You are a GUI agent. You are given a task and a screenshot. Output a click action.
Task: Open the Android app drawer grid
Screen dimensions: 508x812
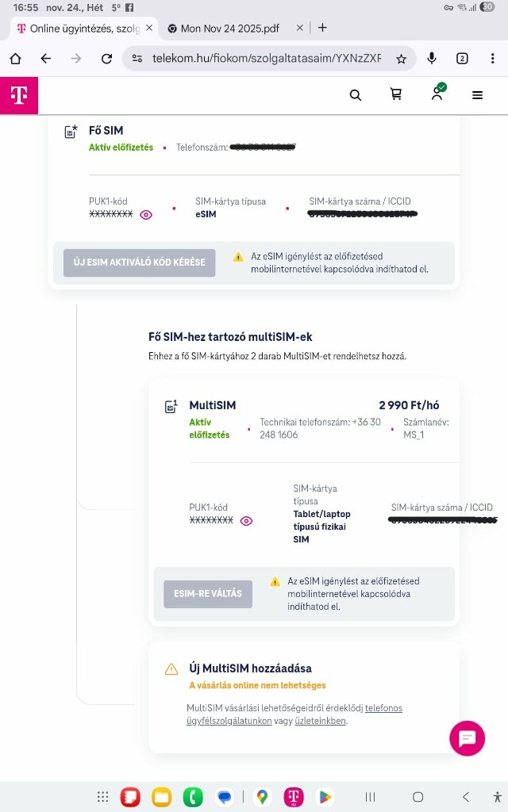[x=102, y=797]
